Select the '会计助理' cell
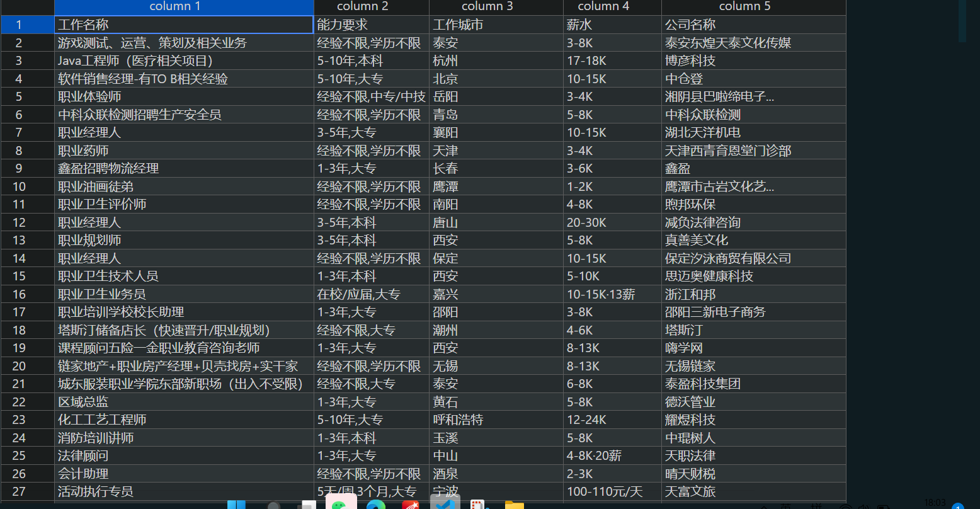Viewport: 980px width, 509px height. 184,474
